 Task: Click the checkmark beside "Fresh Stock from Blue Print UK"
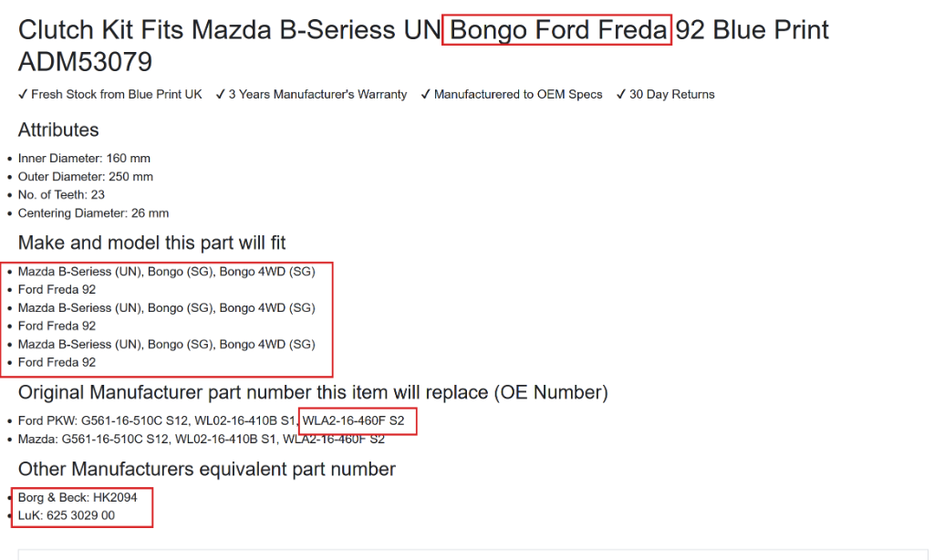pos(23,94)
